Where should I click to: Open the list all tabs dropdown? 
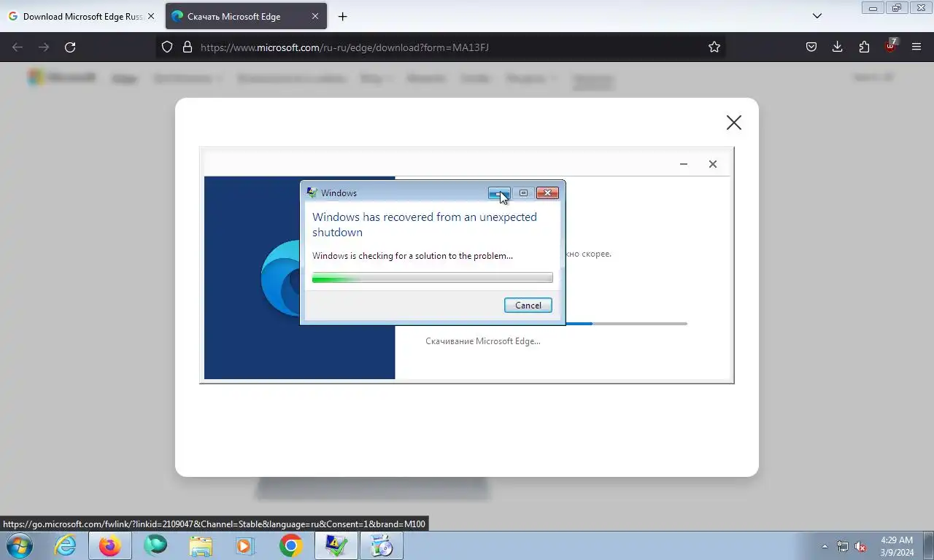coord(817,16)
